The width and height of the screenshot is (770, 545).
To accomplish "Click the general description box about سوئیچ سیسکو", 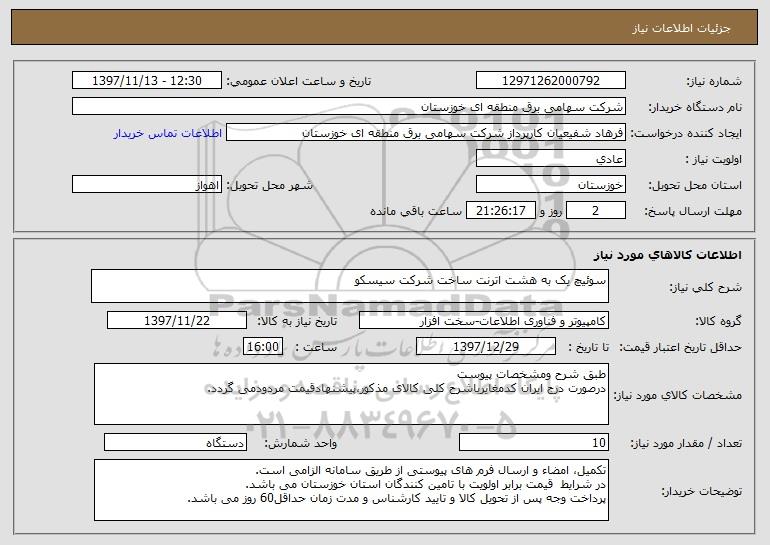I will click(350, 286).
